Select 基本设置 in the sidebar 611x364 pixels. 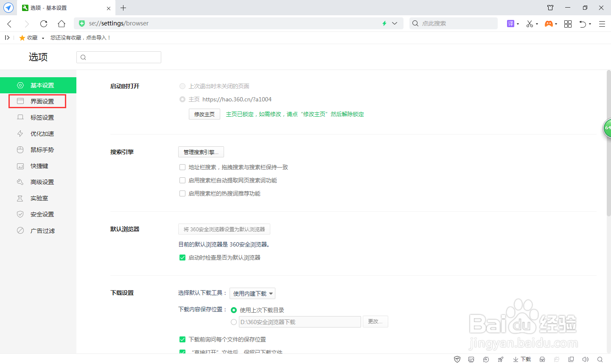pos(38,85)
